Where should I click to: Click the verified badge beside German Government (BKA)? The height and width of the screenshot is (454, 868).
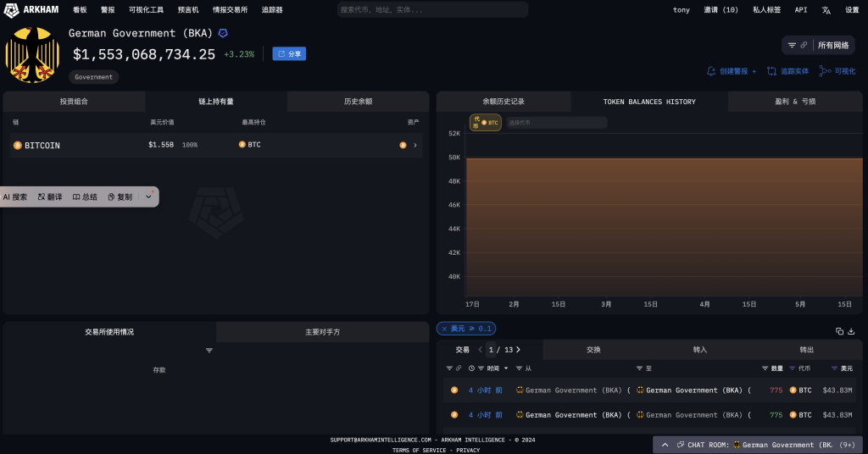point(223,33)
